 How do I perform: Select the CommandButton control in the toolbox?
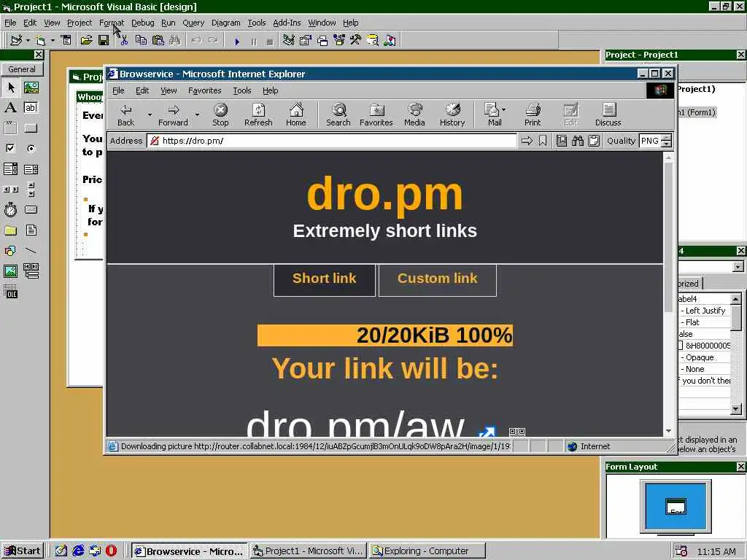(31, 128)
